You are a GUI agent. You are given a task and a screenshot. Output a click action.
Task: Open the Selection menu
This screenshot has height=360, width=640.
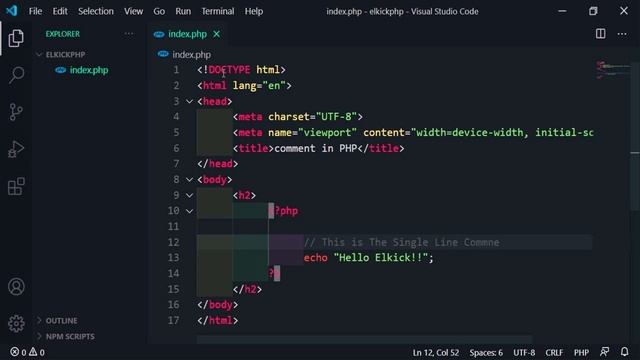96,11
